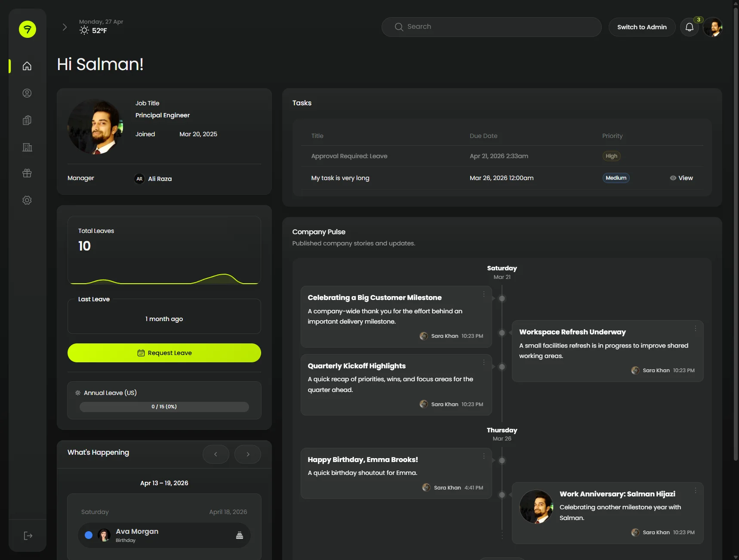The width and height of the screenshot is (739, 560).
Task: Open options menu on 'Celebrating a Big Customer Milestone'
Action: 483,294
